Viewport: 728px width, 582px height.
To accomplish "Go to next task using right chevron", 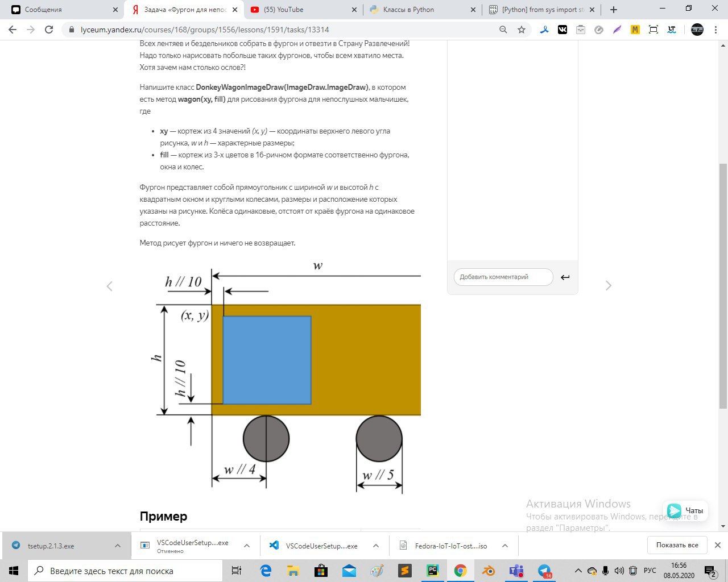I will coord(608,285).
